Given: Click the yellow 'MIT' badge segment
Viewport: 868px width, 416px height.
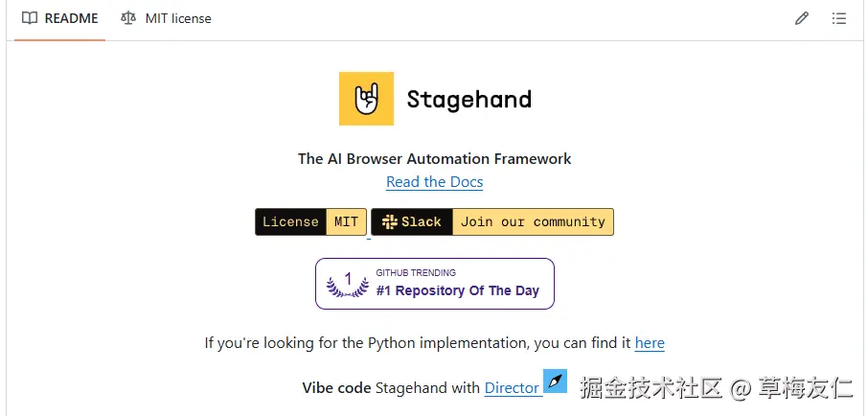Looking at the screenshot, I should tap(346, 222).
